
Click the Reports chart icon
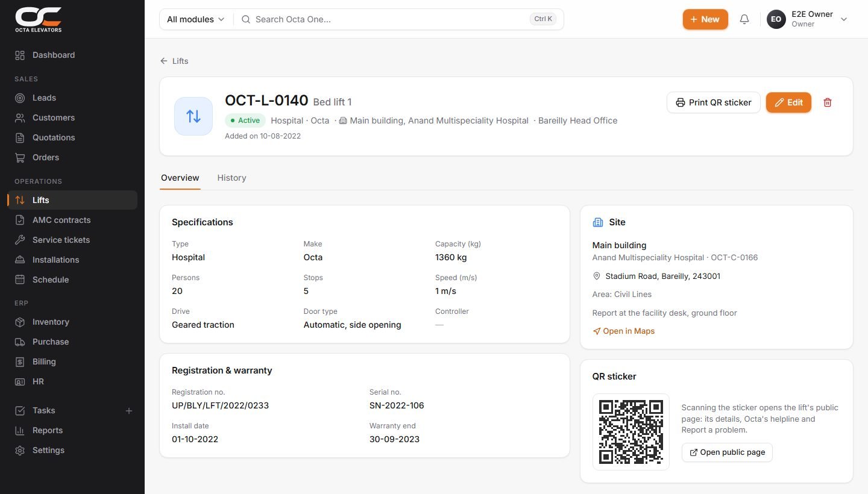(x=20, y=431)
